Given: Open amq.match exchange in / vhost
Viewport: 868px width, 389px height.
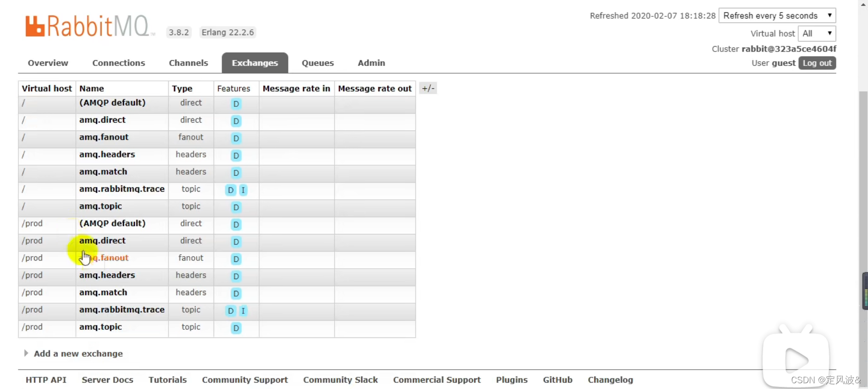Looking at the screenshot, I should (103, 172).
